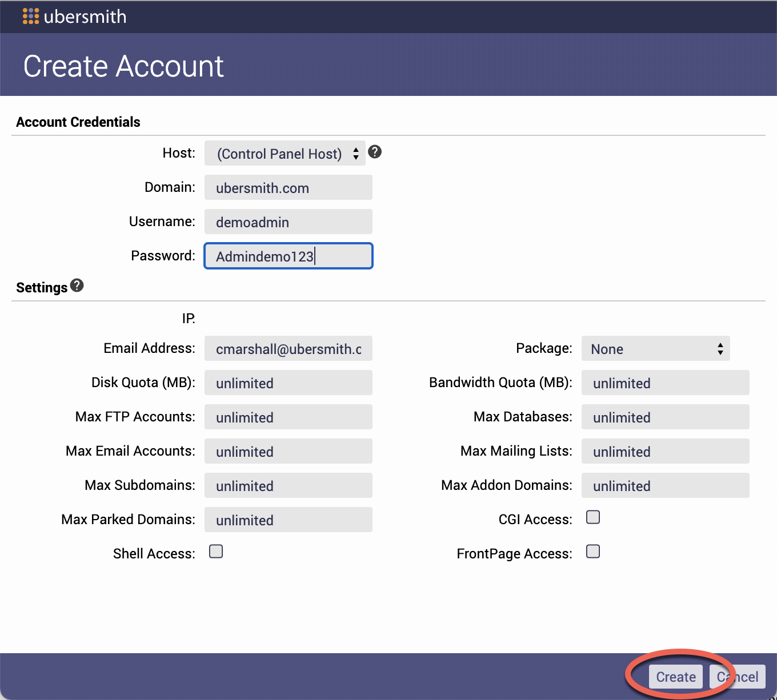Viewport: 777px width, 700px height.
Task: Select the Max Databases field
Action: click(x=666, y=417)
